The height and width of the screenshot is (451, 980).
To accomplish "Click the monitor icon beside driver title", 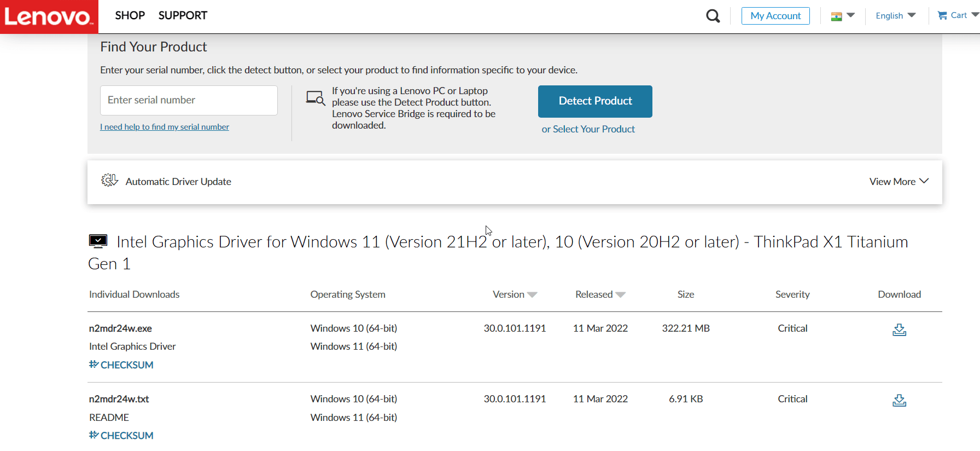I will click(x=98, y=241).
